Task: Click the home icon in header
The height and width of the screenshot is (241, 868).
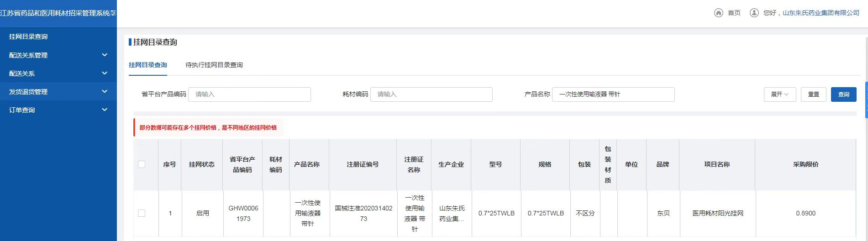Action: tap(718, 13)
